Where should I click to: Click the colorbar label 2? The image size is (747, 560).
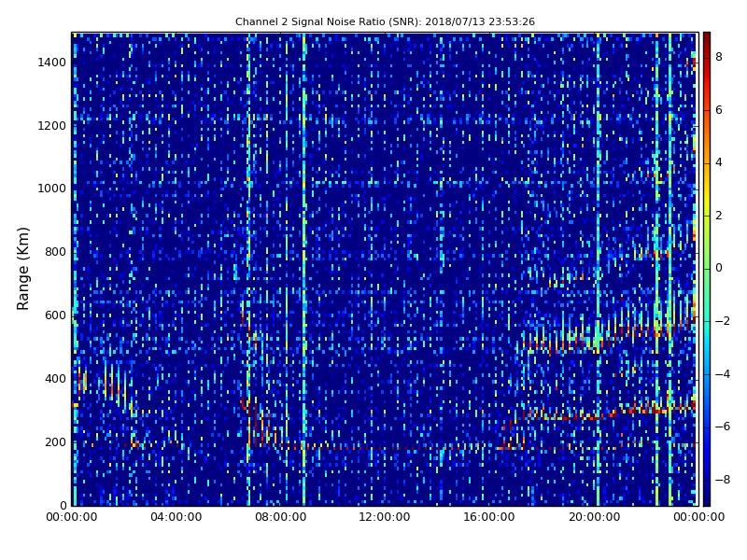pos(719,216)
